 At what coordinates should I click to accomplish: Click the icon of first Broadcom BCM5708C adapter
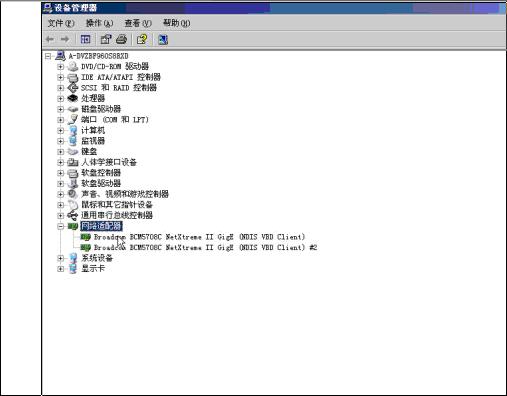point(86,237)
